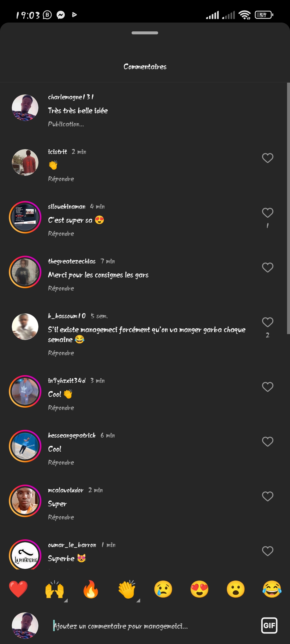Image resolution: width=290 pixels, height=644 pixels.
Task: Open the Messenger notification icon in status bar
Action: point(61,15)
